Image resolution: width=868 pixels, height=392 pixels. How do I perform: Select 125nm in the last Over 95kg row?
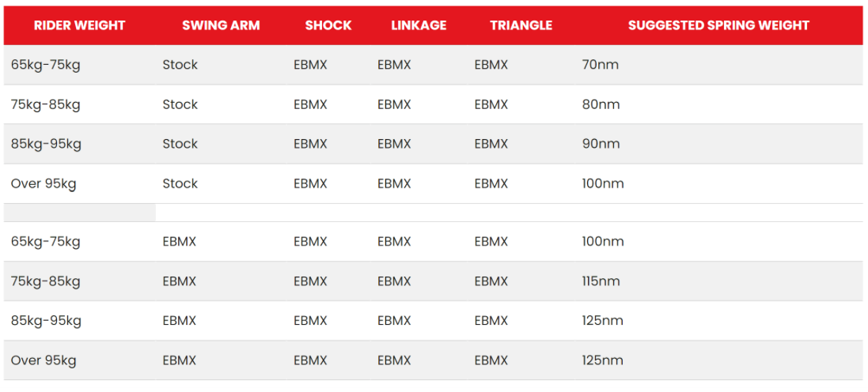(602, 360)
